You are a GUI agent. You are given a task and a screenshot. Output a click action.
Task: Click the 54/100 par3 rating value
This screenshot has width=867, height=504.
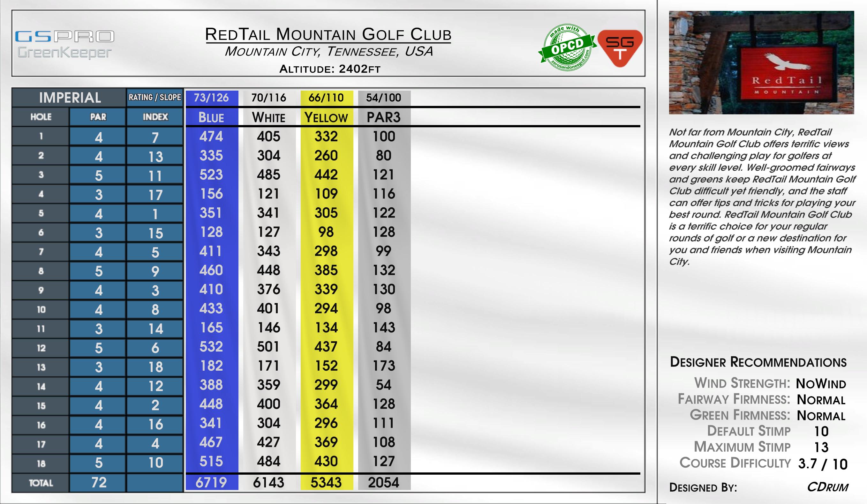coord(384,98)
